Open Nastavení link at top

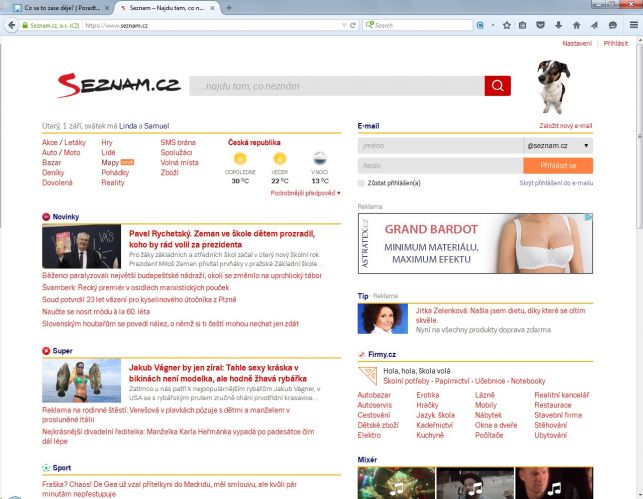(x=577, y=43)
